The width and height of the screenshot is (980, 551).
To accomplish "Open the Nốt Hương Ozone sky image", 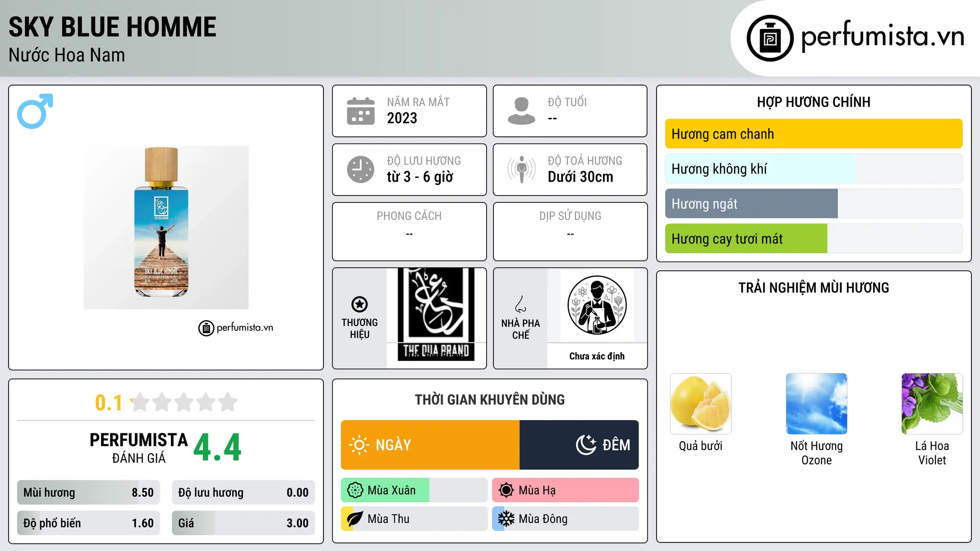I will pos(816,404).
